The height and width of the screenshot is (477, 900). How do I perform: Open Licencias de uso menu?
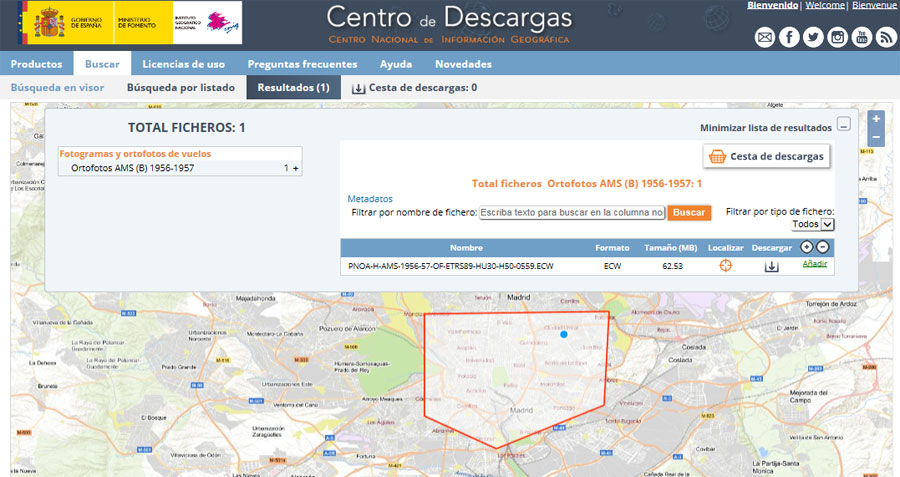pos(184,64)
